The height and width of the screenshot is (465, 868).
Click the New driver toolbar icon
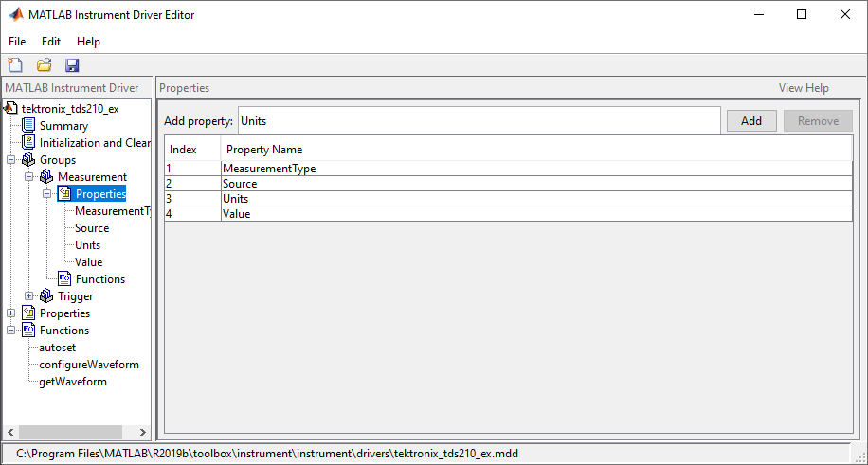(x=15, y=65)
